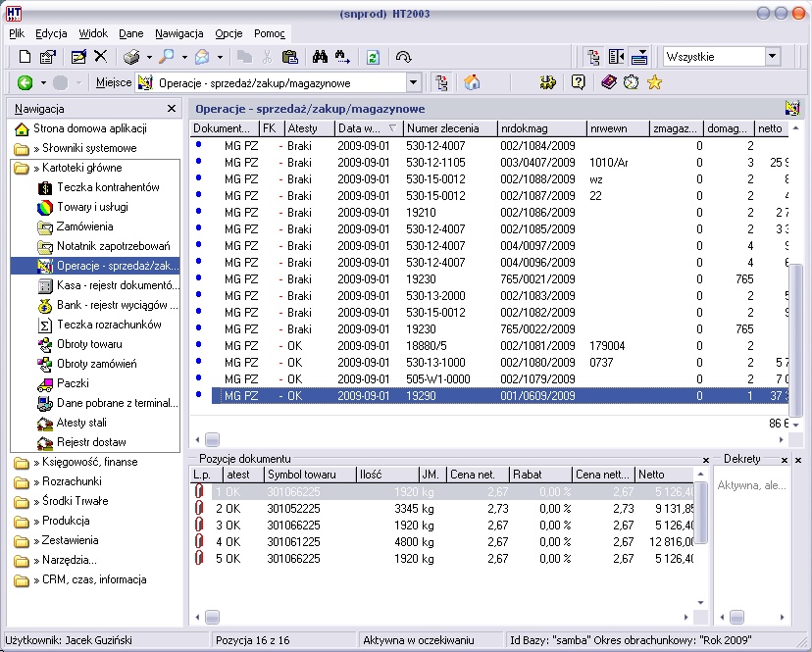Click the printer icon
812x652 pixels.
tap(131, 57)
